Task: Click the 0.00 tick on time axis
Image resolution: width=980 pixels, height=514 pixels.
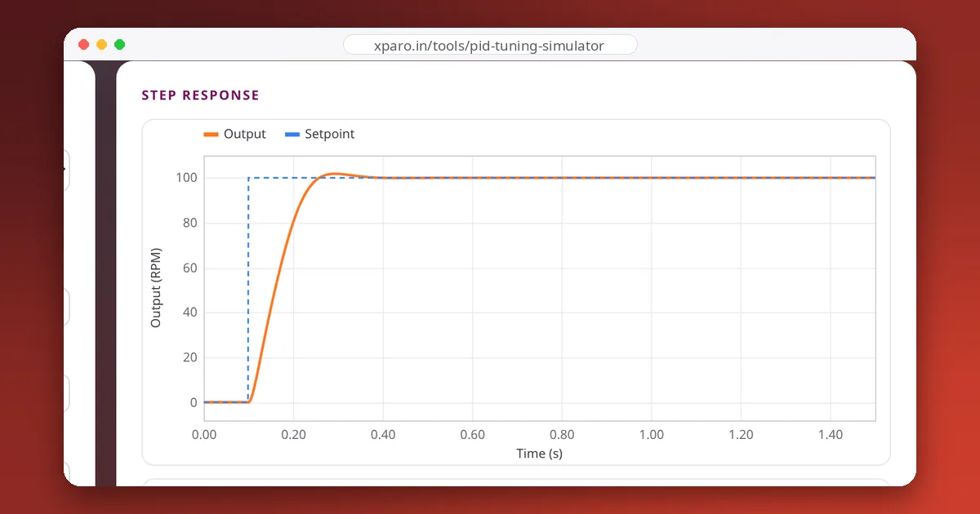Action: (x=204, y=435)
